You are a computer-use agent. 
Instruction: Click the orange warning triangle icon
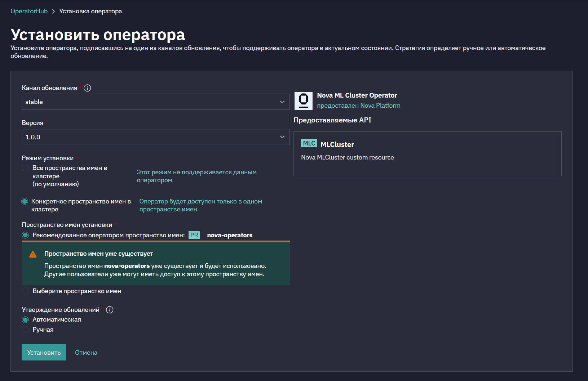click(33, 254)
